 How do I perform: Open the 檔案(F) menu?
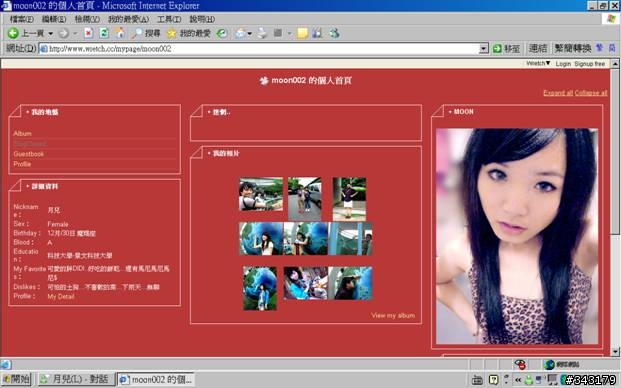[22, 19]
